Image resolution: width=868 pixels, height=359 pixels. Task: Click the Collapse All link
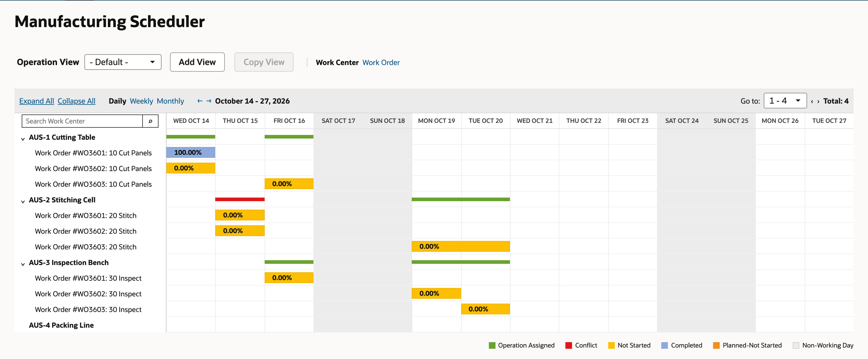coord(77,101)
